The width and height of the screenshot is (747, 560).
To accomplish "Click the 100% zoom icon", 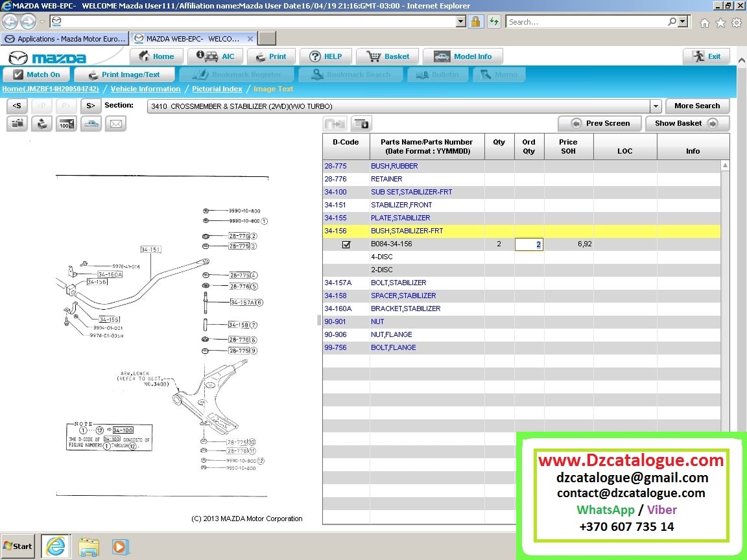I will 66,124.
